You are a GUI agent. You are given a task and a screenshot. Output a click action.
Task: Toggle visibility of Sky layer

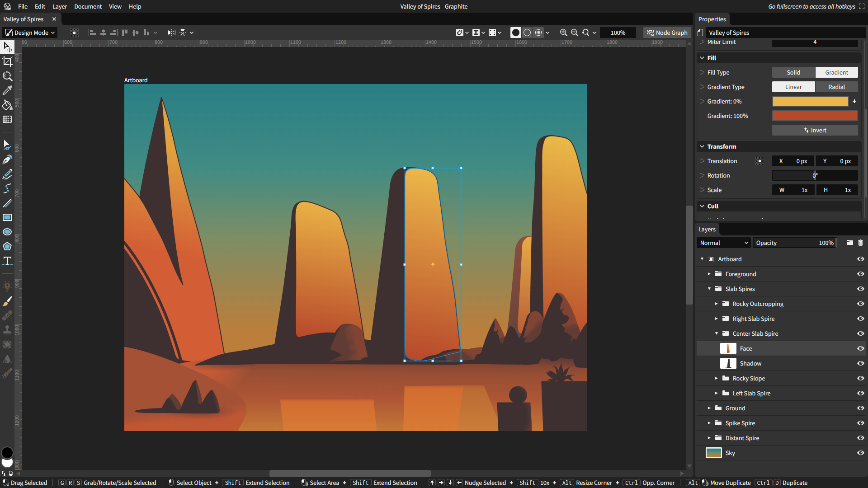click(861, 453)
